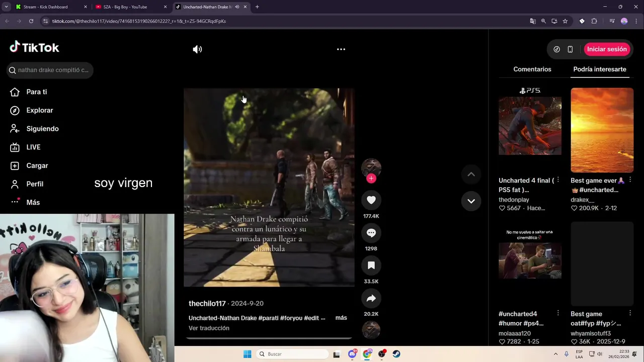
Task: Open a new browser tab
Action: 257,7
